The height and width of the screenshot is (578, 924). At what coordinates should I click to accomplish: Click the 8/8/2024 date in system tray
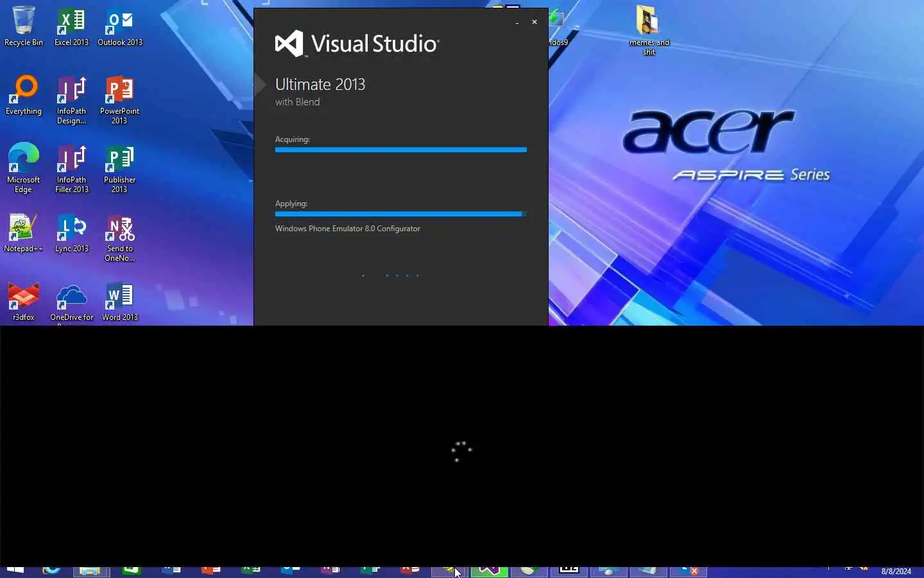[896, 572]
